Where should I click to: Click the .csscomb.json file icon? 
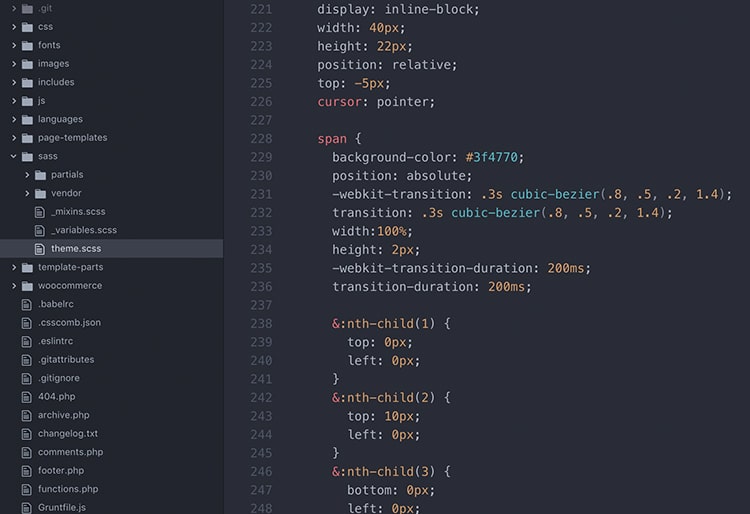[27, 323]
